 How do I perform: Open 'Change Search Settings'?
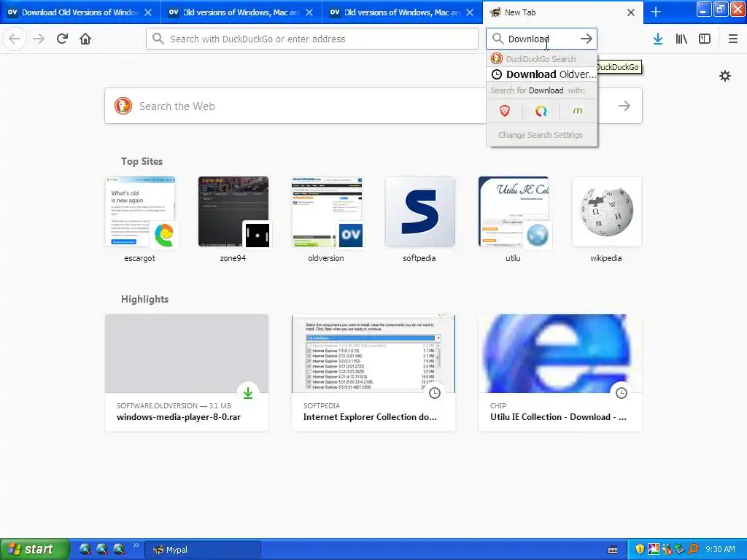point(541,135)
